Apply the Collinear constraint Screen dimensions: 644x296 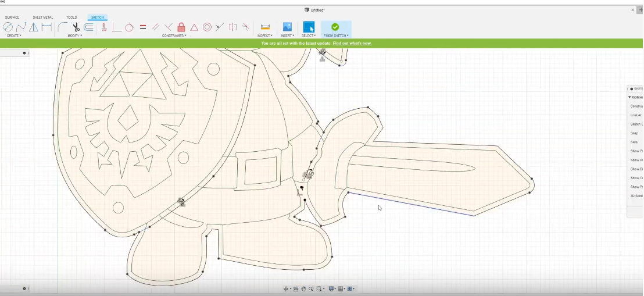220,27
